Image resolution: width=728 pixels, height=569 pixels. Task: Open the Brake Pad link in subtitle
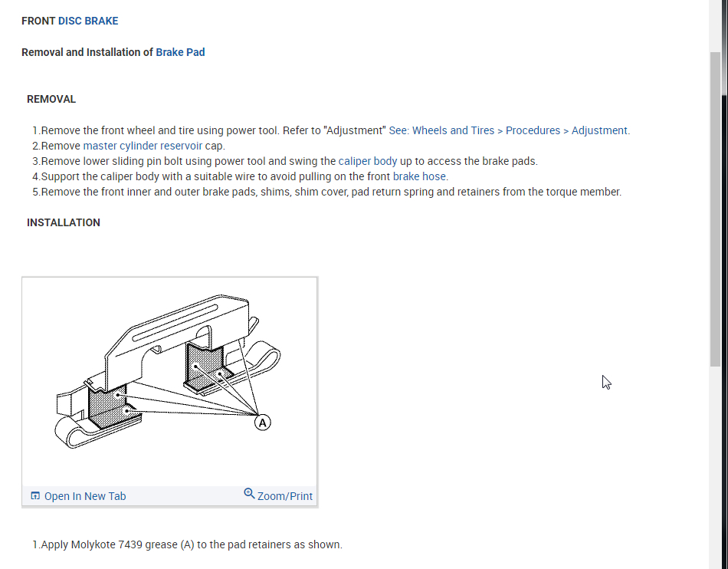(x=180, y=52)
